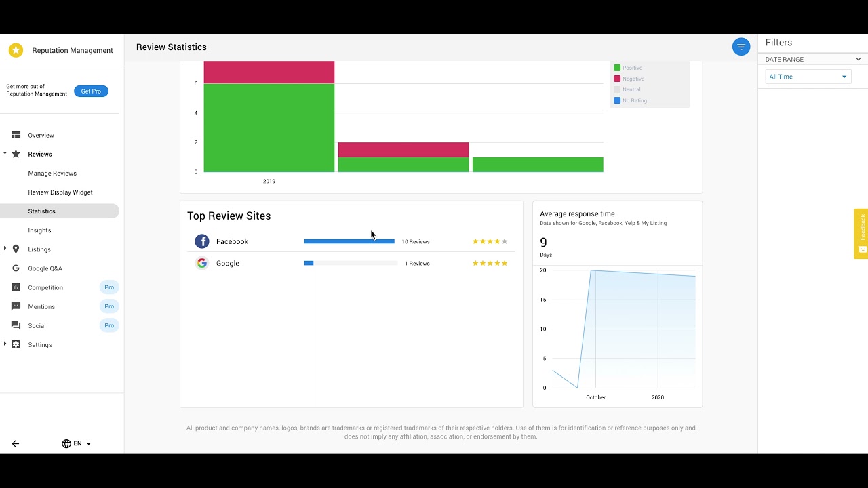Click the Filters panel heading
The height and width of the screenshot is (488, 868).
pyautogui.click(x=778, y=43)
